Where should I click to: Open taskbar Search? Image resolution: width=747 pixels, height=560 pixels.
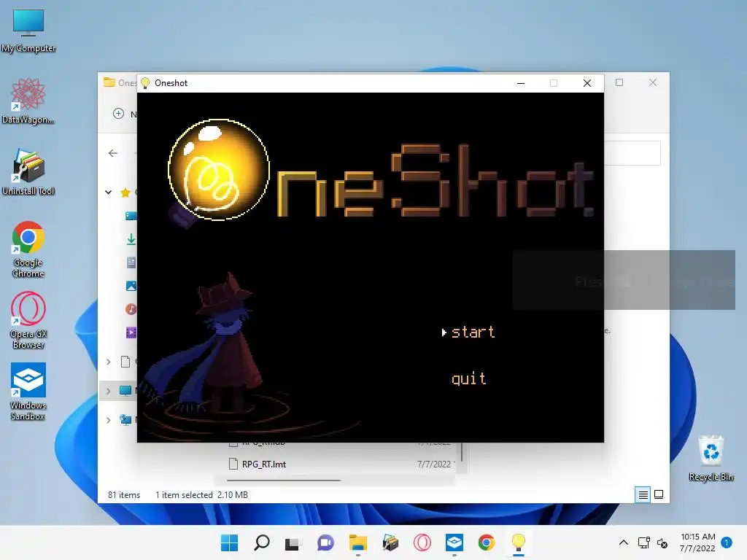[x=262, y=542]
